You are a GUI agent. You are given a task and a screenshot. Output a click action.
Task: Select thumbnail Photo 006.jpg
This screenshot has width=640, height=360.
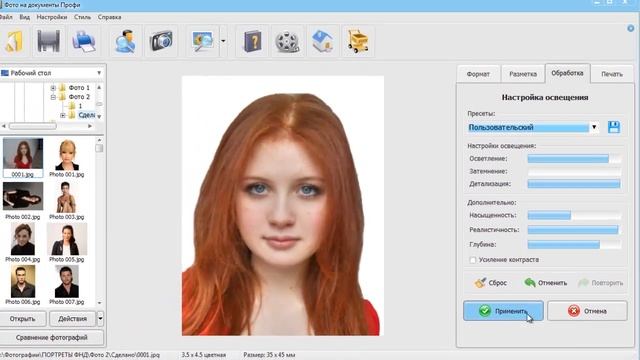[x=23, y=285]
